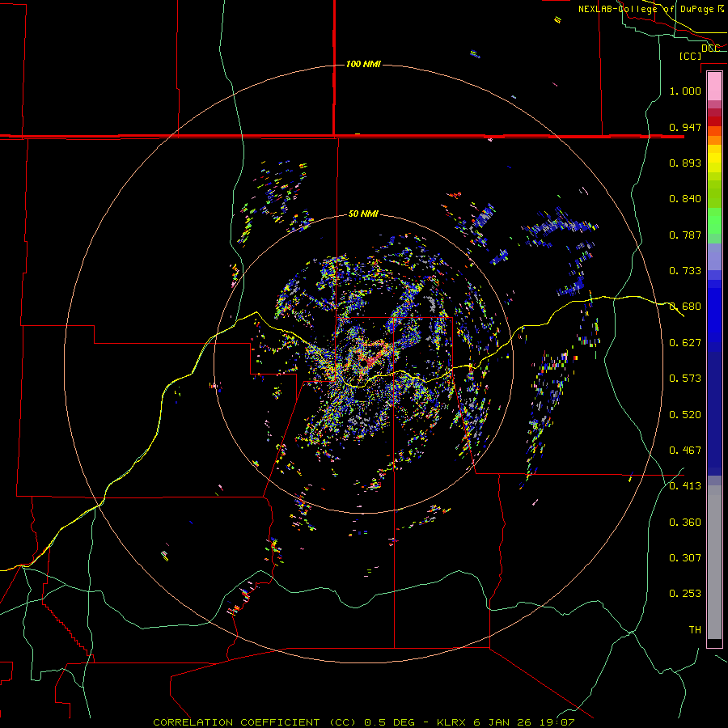Select the 0.413 legend value

point(685,486)
